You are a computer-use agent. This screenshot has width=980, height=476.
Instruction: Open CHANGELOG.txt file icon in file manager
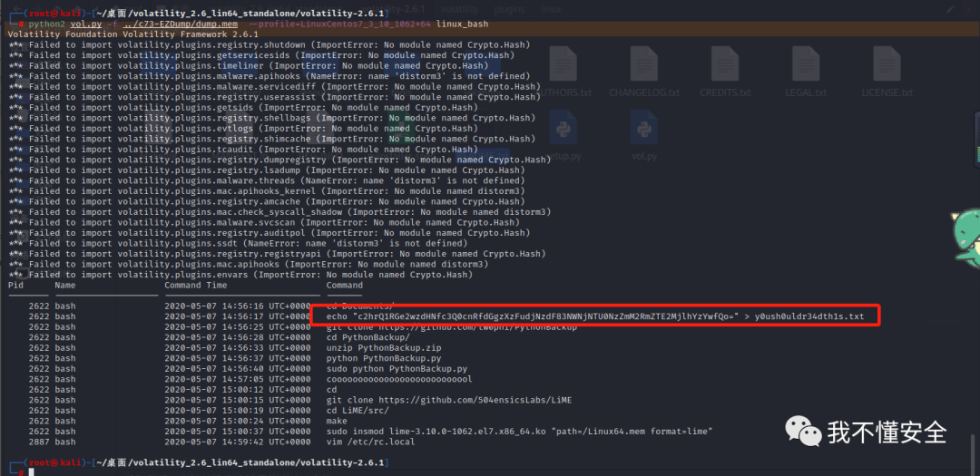[644, 72]
